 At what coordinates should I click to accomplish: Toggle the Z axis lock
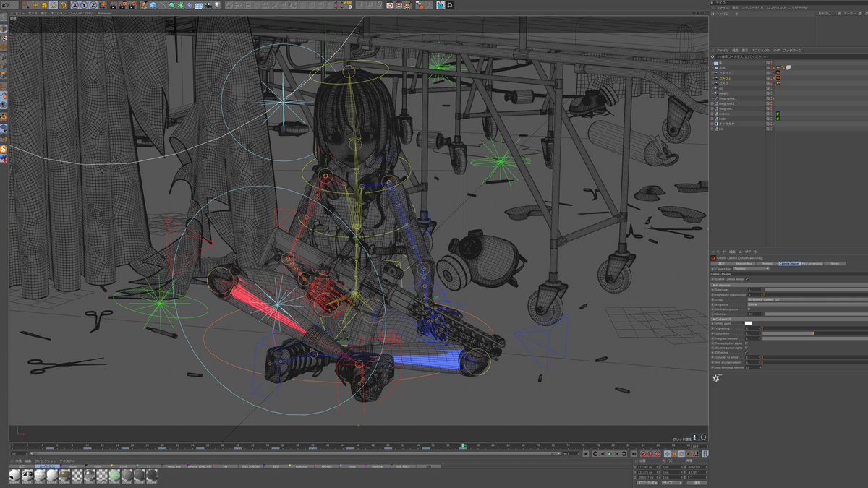(93, 5)
